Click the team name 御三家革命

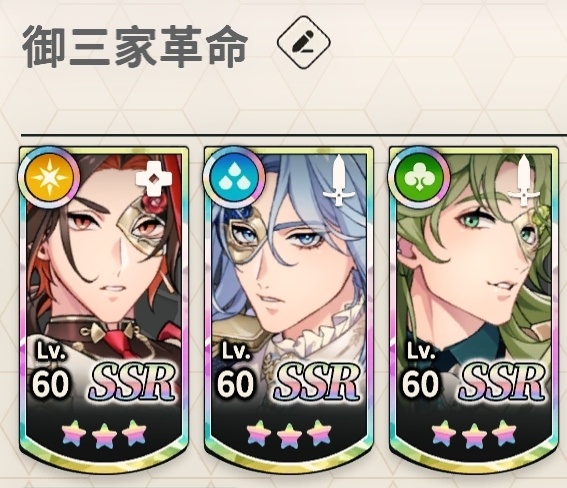pos(136,46)
